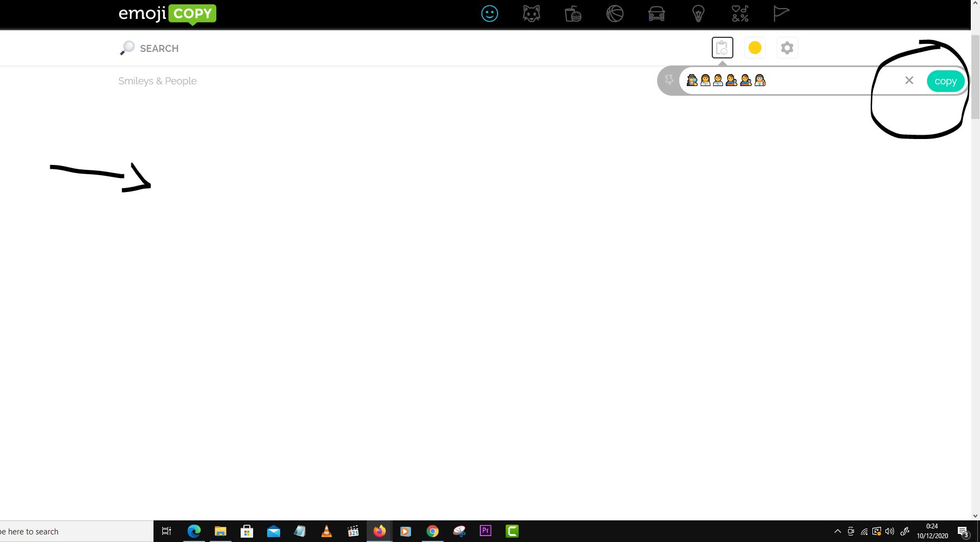Toggle the emoji clipboard panel button
Screen dimensions: 980x542
[723, 48]
